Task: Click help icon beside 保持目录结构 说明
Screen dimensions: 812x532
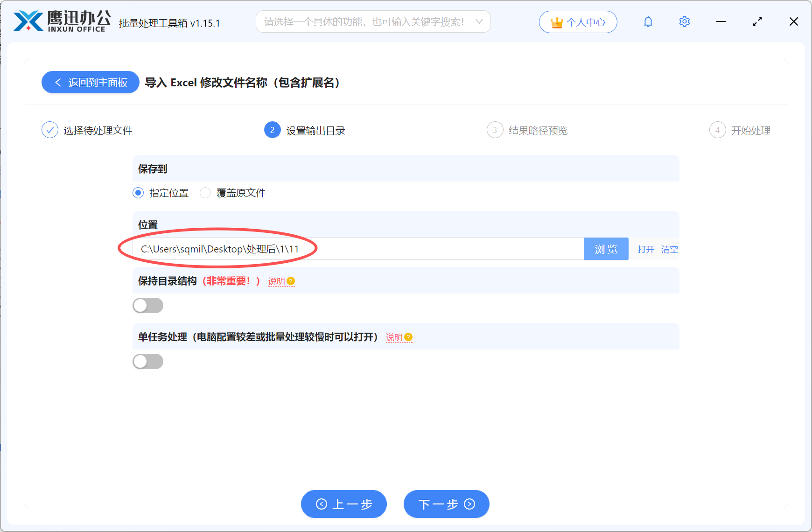Action: 291,281
